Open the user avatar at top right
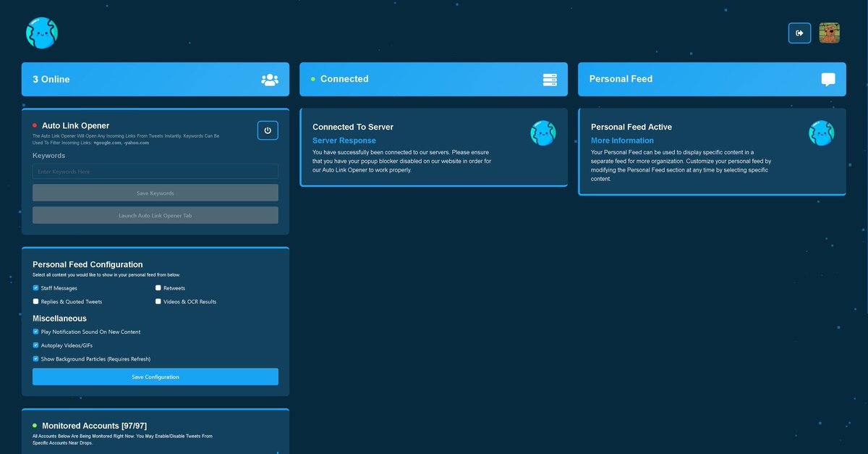This screenshot has width=868, height=454. pos(829,33)
